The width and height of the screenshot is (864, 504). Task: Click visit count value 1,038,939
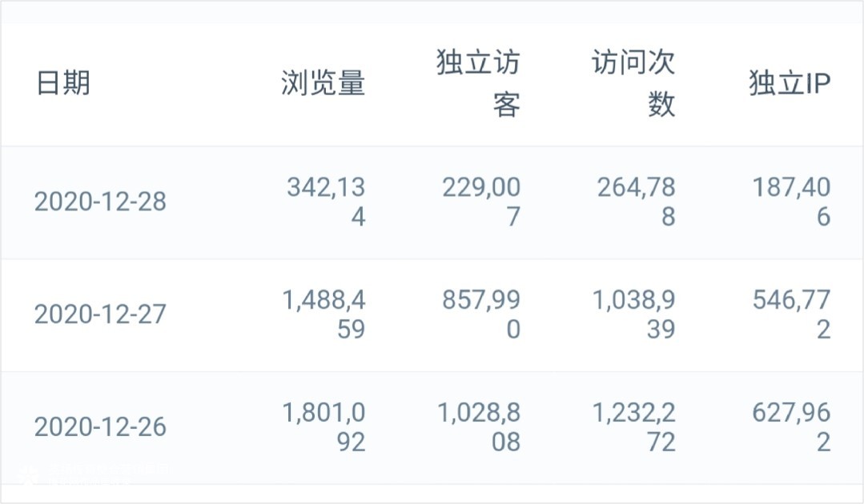[634, 315]
